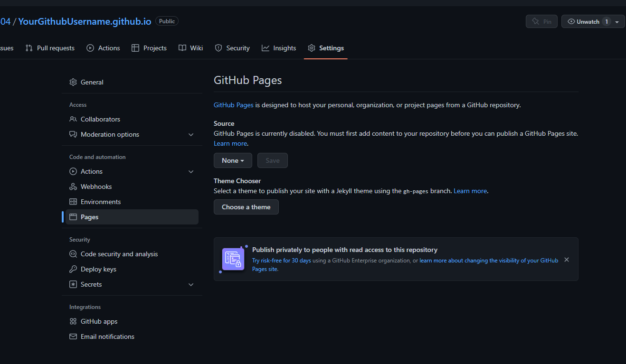
Task: Click the General gear icon in sidebar
Action: pyautogui.click(x=73, y=82)
